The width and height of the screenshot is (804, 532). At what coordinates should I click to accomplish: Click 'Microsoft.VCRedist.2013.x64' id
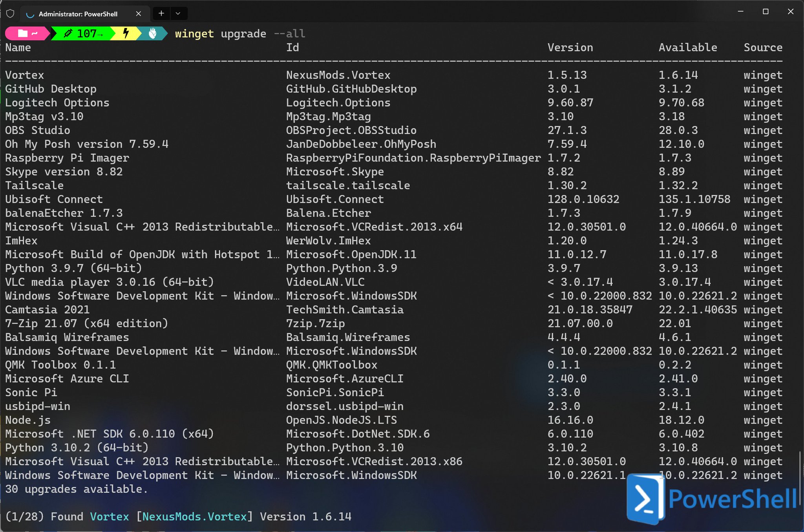point(374,227)
